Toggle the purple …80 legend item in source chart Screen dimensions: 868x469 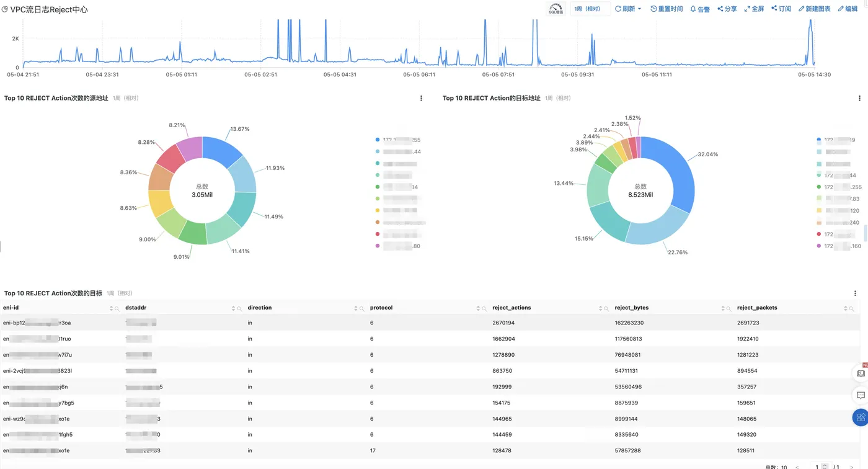(x=398, y=246)
